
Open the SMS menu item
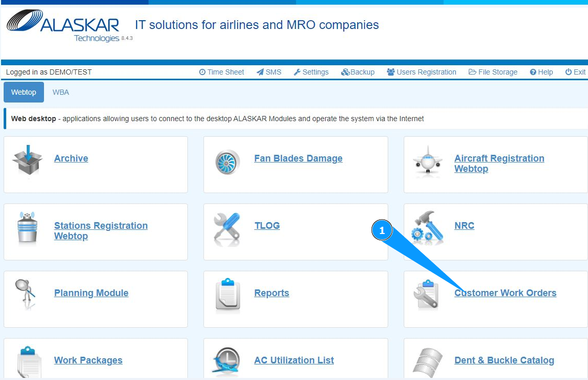[273, 72]
